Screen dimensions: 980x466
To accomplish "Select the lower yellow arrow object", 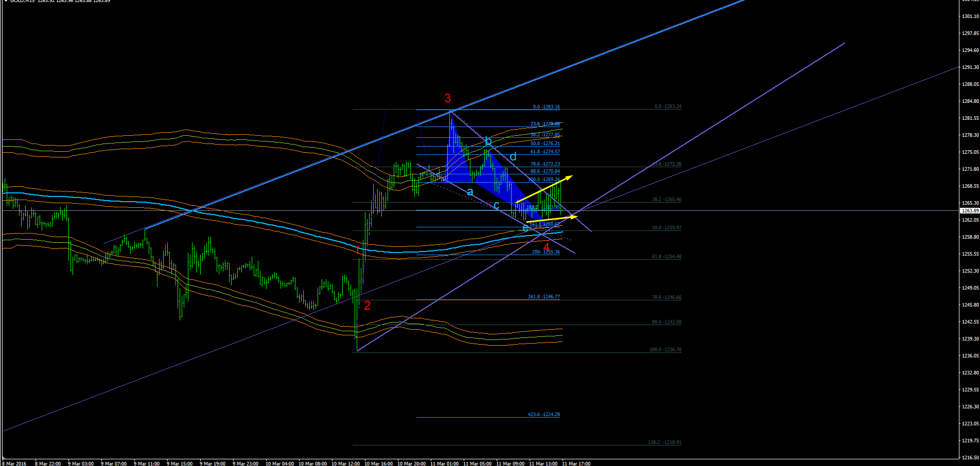I will 552,220.
